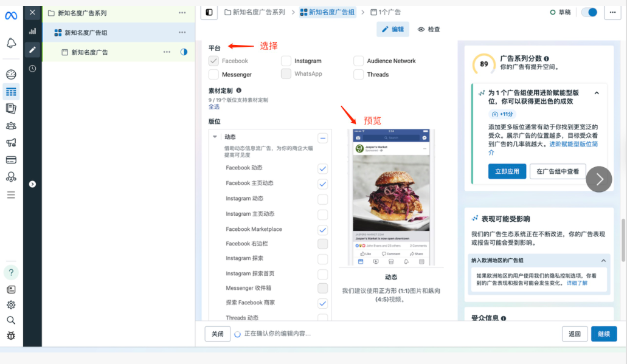The width and height of the screenshot is (627, 364).
Task: Open the ads table grid icon
Action: [11, 92]
